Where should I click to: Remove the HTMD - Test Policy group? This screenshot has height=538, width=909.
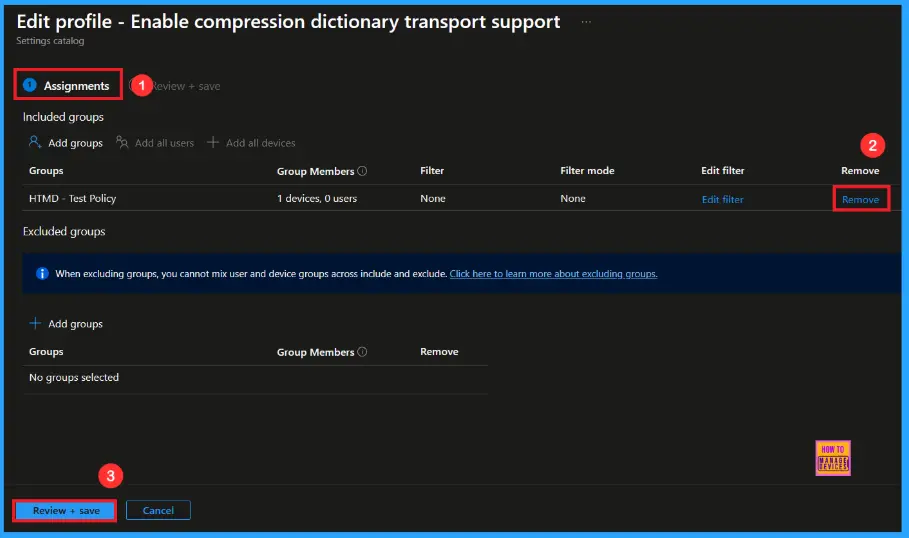click(860, 199)
